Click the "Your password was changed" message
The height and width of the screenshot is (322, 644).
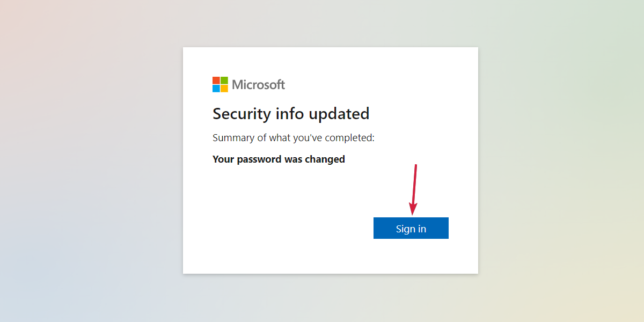coord(279,159)
